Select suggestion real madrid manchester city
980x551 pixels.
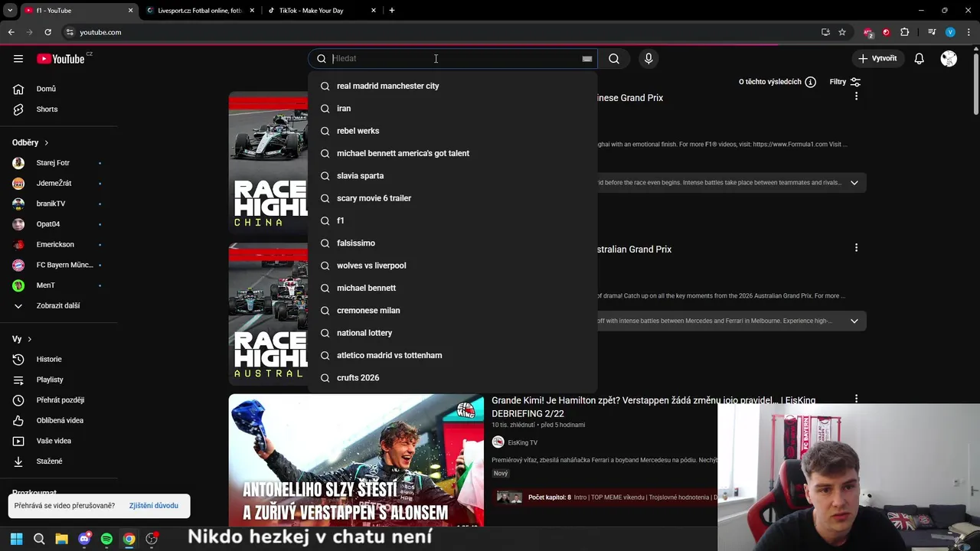coord(452,86)
